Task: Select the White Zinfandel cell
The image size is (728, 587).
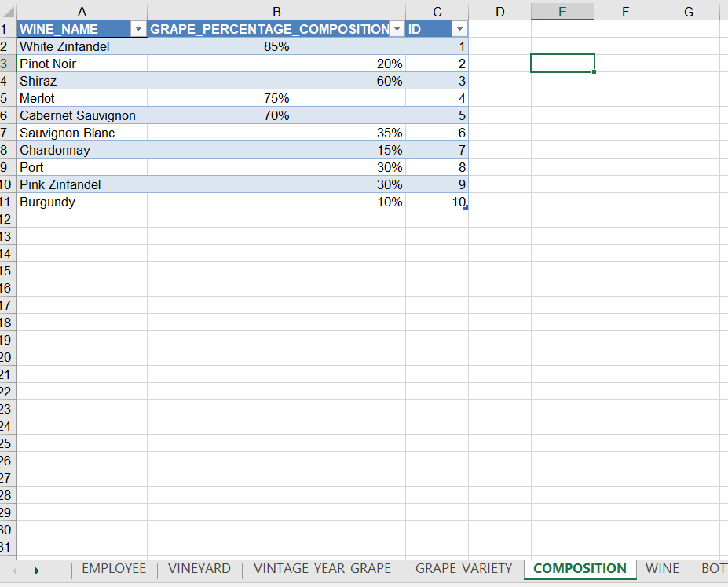Action: pyautogui.click(x=82, y=46)
